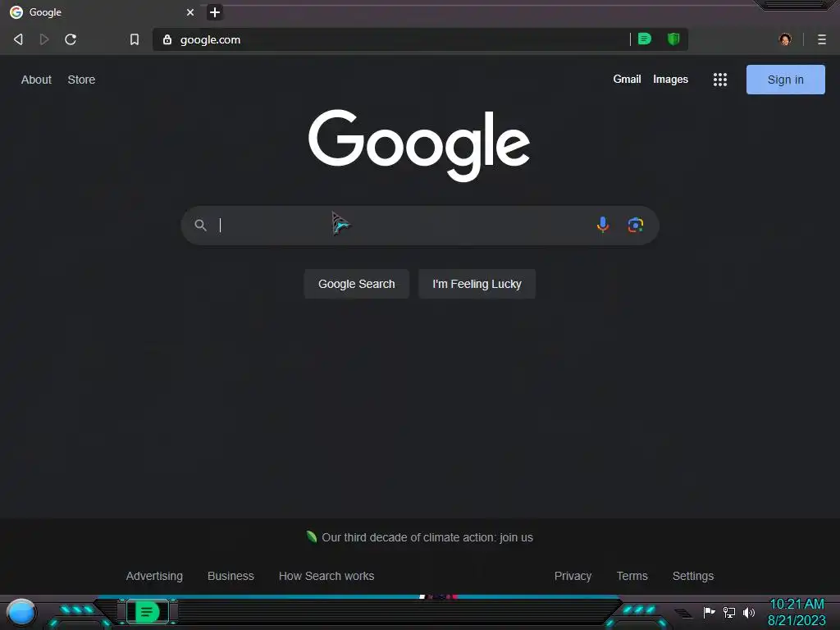The height and width of the screenshot is (630, 840).
Task: Open the volume speaker tray icon
Action: pyautogui.click(x=748, y=612)
